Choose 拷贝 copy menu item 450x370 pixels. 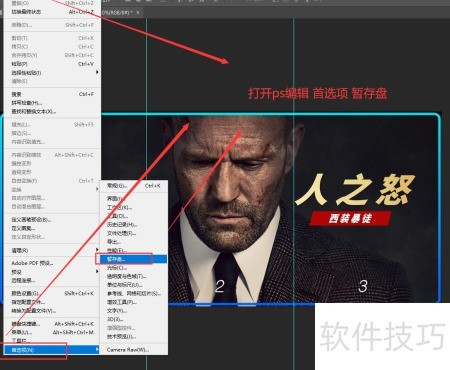click(x=52, y=47)
